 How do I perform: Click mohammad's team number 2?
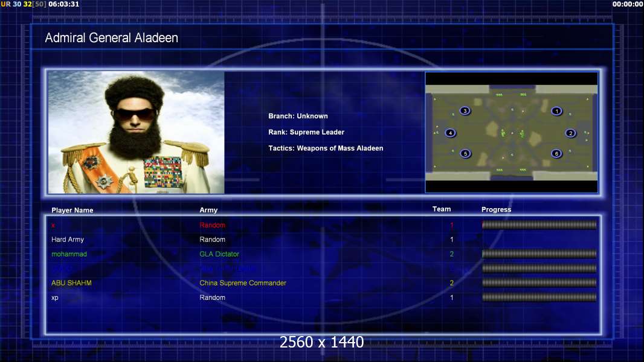[x=452, y=254]
